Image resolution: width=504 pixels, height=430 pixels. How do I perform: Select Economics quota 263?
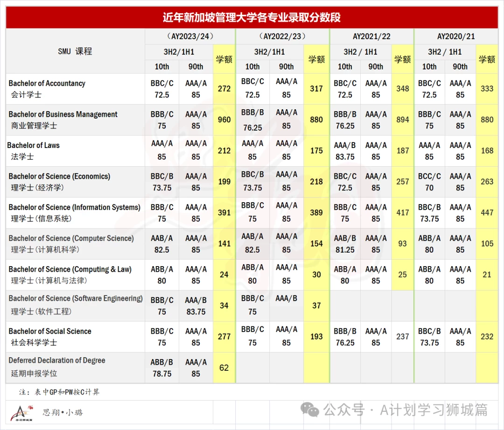(487, 182)
